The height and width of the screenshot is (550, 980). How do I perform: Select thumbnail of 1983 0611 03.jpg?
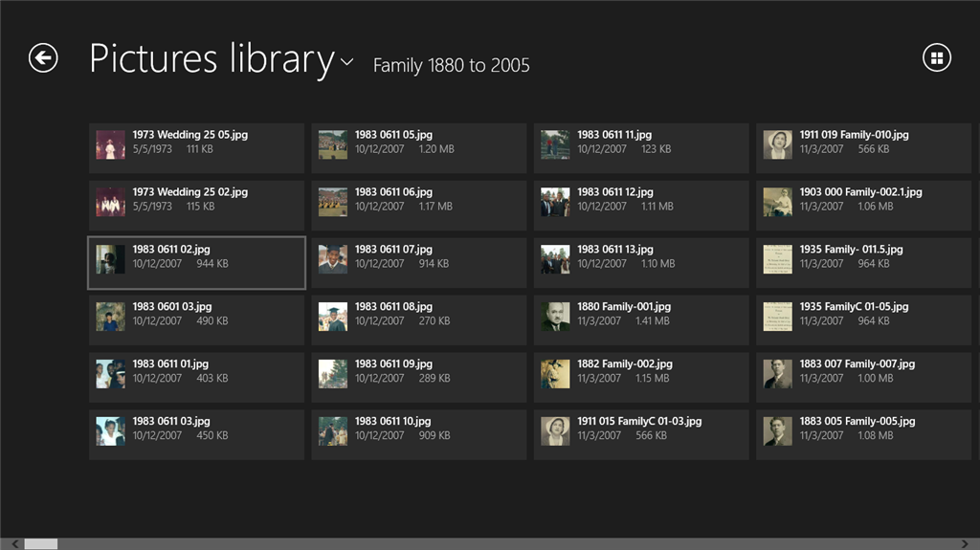click(110, 431)
